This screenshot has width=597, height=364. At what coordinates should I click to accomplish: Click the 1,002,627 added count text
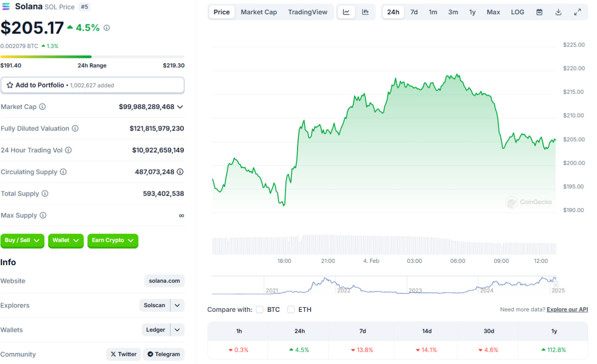pyautogui.click(x=92, y=85)
